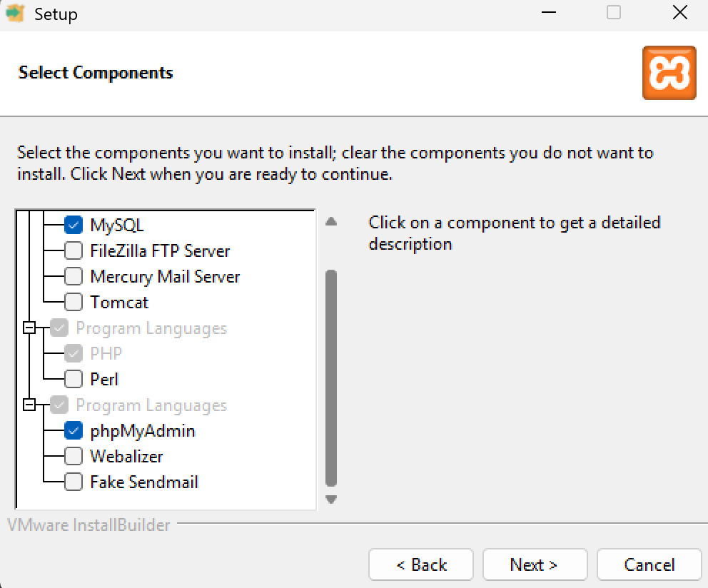Enable the Webalizer component

[72, 456]
